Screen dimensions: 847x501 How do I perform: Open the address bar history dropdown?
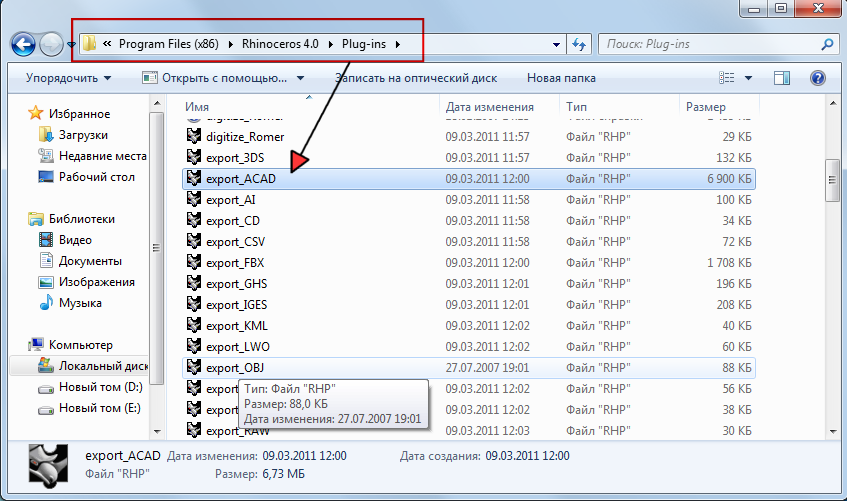click(556, 45)
